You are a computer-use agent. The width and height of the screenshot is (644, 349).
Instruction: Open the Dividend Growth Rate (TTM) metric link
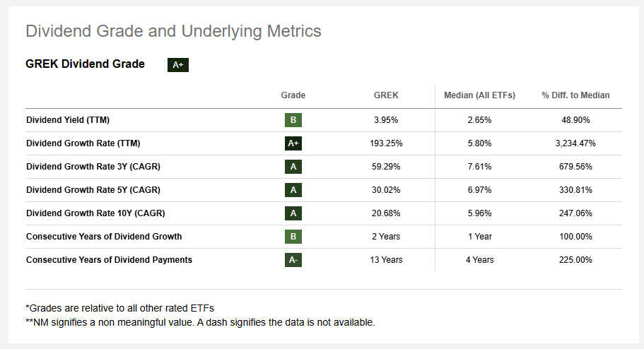tap(83, 143)
